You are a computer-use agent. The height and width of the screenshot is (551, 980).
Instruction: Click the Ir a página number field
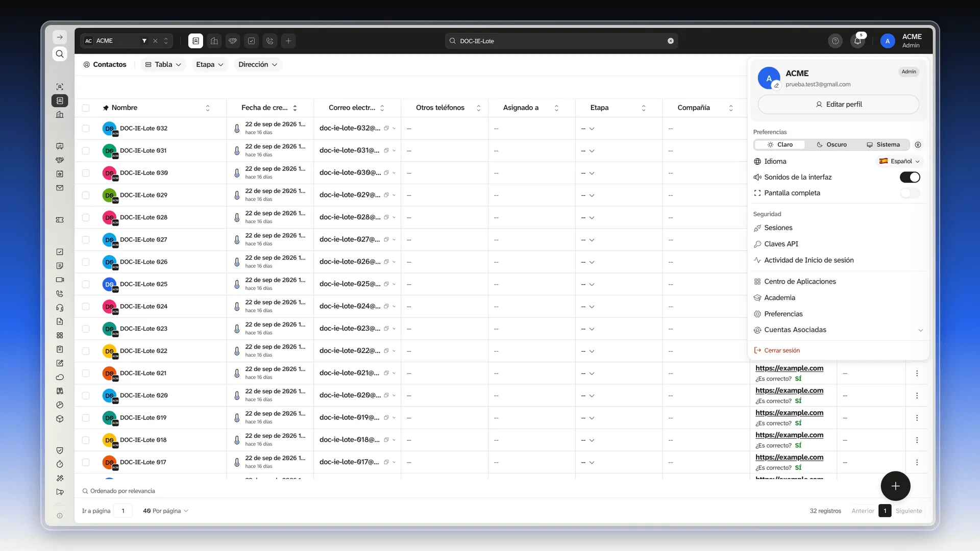pos(123,511)
